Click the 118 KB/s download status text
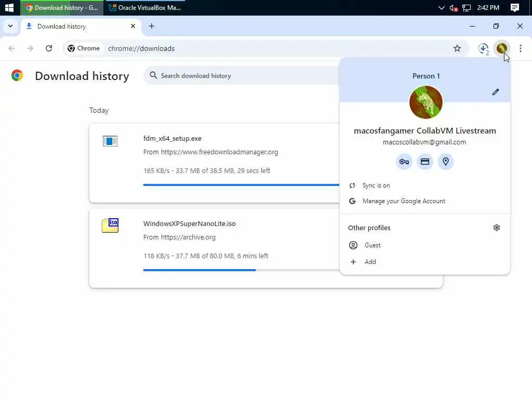The width and height of the screenshot is (532, 399). coord(206,256)
